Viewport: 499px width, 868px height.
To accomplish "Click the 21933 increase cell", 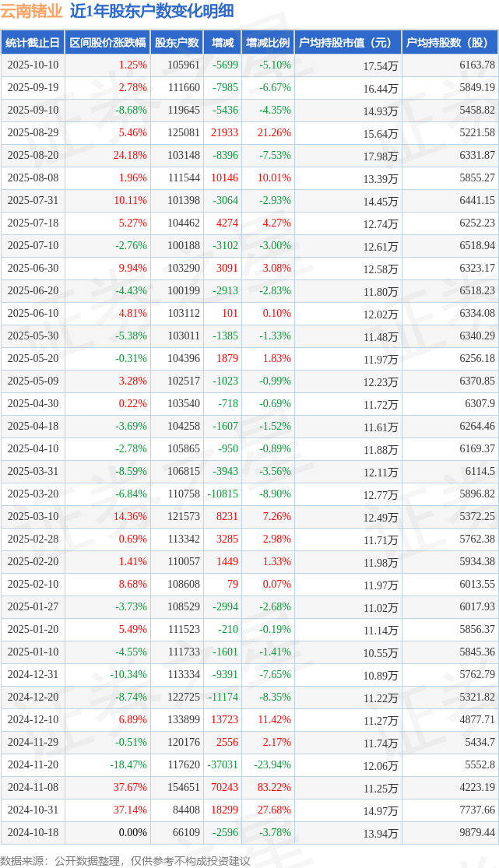I will pos(224,133).
